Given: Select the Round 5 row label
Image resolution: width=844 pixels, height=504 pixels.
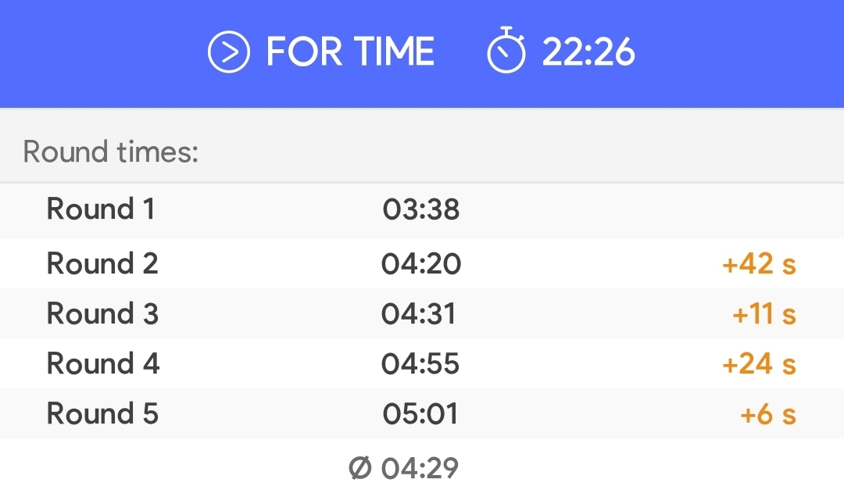Looking at the screenshot, I should click(102, 413).
